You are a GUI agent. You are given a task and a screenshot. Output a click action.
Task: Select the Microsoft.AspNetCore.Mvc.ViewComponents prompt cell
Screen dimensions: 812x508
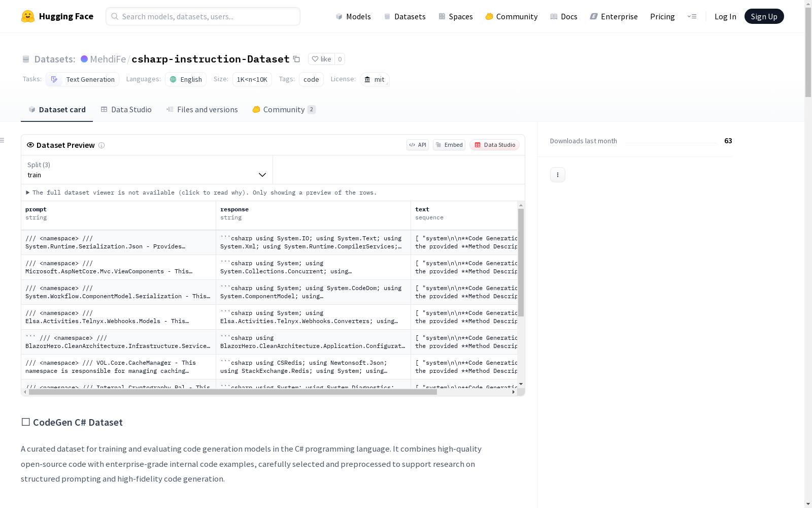(119, 267)
